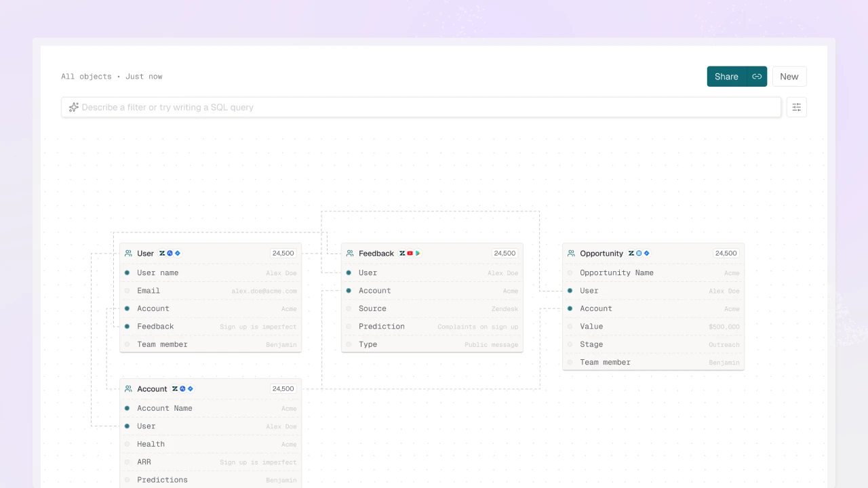Viewport: 868px width, 488px height.
Task: Toggle the Account Name field dot
Action: 127,408
